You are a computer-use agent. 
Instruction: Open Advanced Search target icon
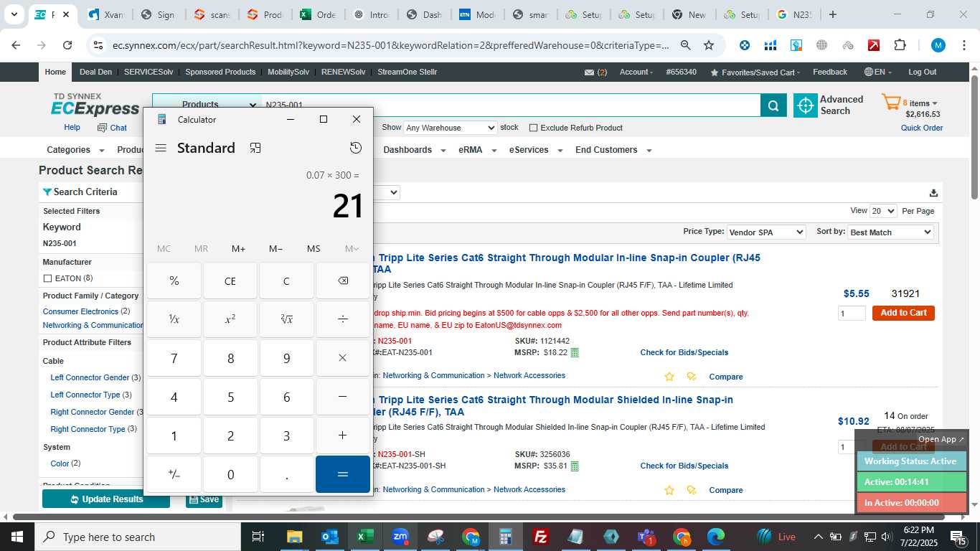[806, 105]
